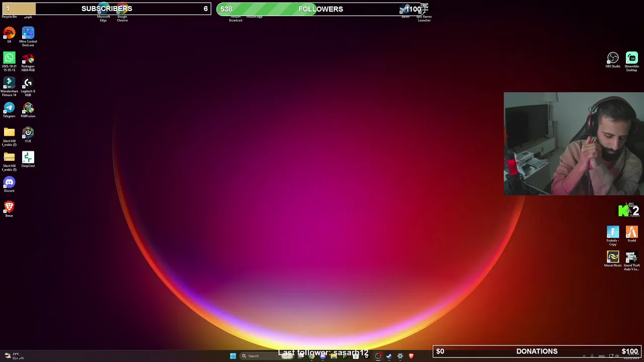The image size is (644, 362).
Task: Click the ENG language indicator in tray
Action: [601, 356]
